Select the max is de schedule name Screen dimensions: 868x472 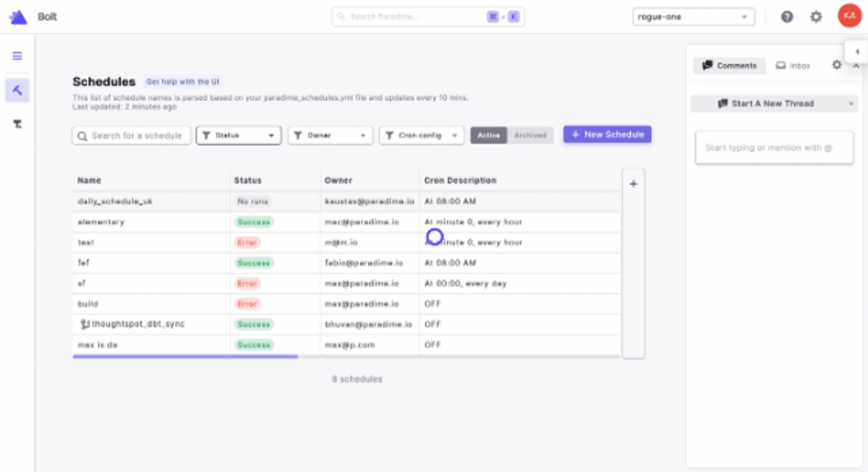(98, 345)
